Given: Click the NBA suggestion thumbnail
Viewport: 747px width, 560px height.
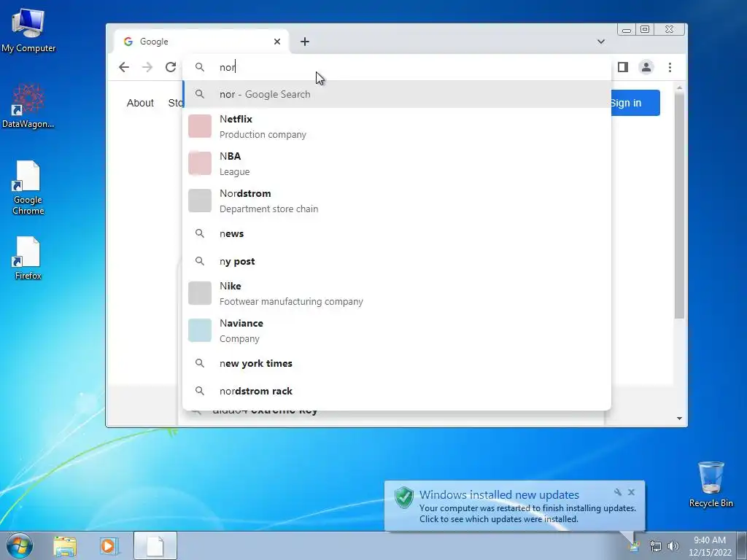Looking at the screenshot, I should pyautogui.click(x=200, y=163).
